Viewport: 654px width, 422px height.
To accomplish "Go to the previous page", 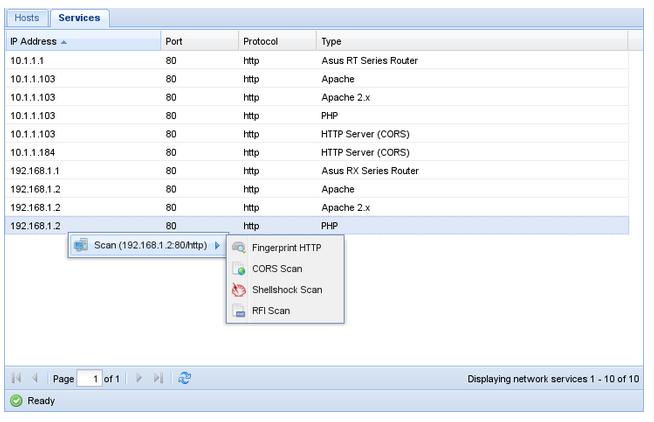I will (35, 378).
